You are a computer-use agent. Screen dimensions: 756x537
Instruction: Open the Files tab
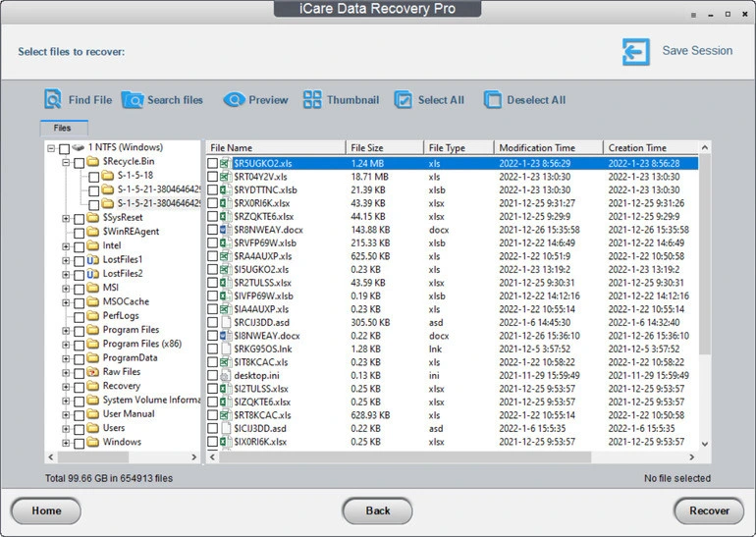pyautogui.click(x=64, y=128)
